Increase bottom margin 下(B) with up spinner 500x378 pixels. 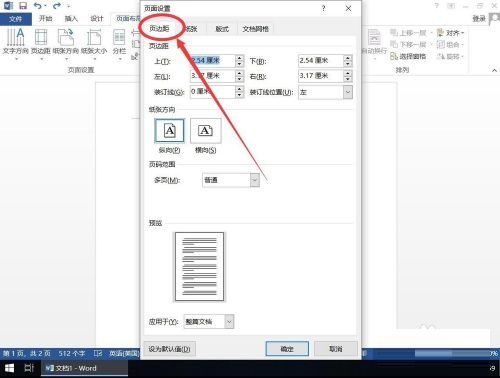pyautogui.click(x=348, y=58)
